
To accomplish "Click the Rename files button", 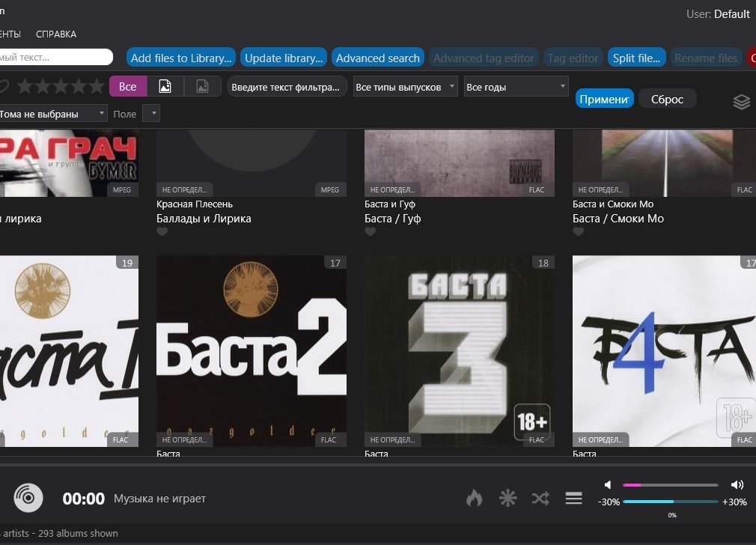I will click(706, 58).
